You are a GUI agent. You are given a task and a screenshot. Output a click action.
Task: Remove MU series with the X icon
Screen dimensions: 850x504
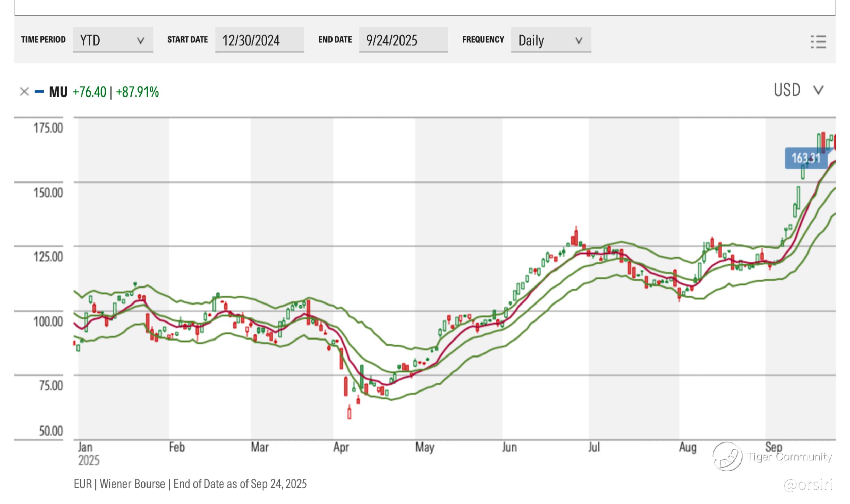pyautogui.click(x=24, y=92)
